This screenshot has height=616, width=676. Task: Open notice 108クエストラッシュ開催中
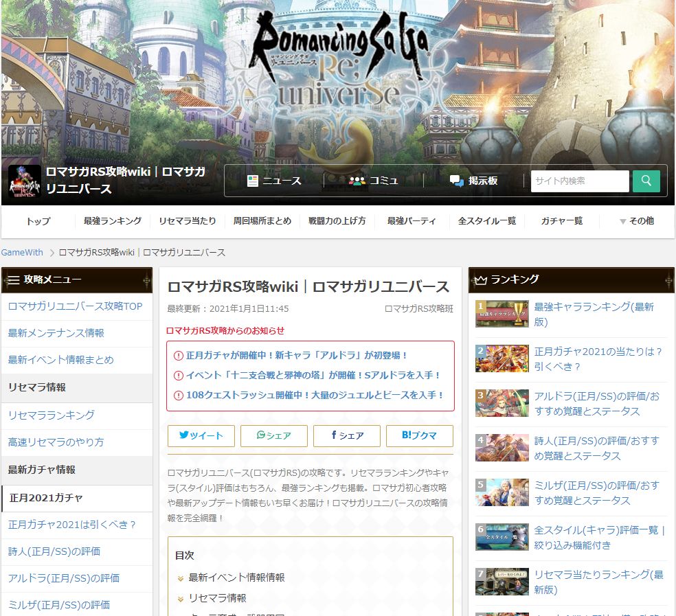coord(315,396)
